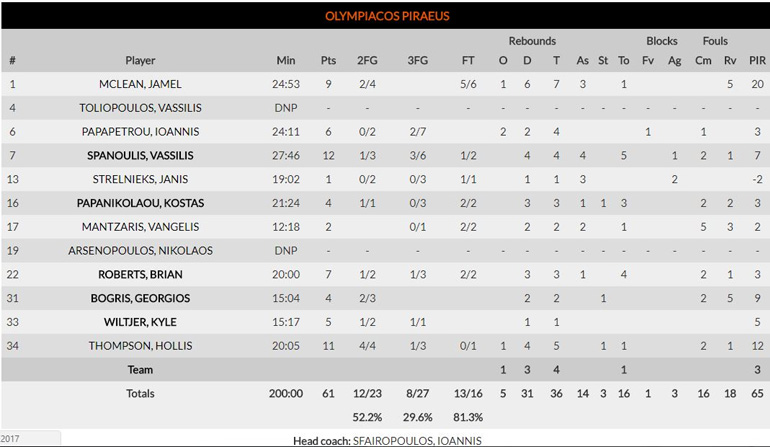The height and width of the screenshot is (447, 770).
Task: Open player Toliopoulos, Vassilis
Action: (x=140, y=108)
